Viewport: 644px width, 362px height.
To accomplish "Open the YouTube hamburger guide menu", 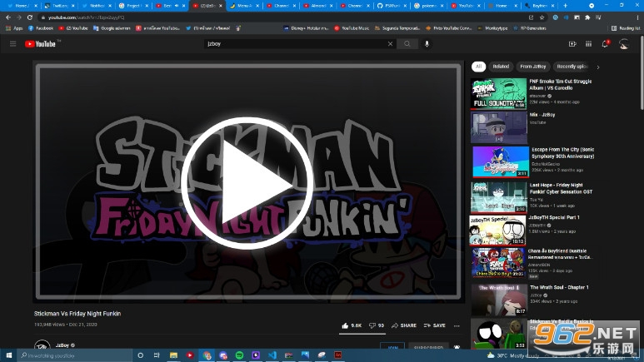I will pyautogui.click(x=12, y=44).
